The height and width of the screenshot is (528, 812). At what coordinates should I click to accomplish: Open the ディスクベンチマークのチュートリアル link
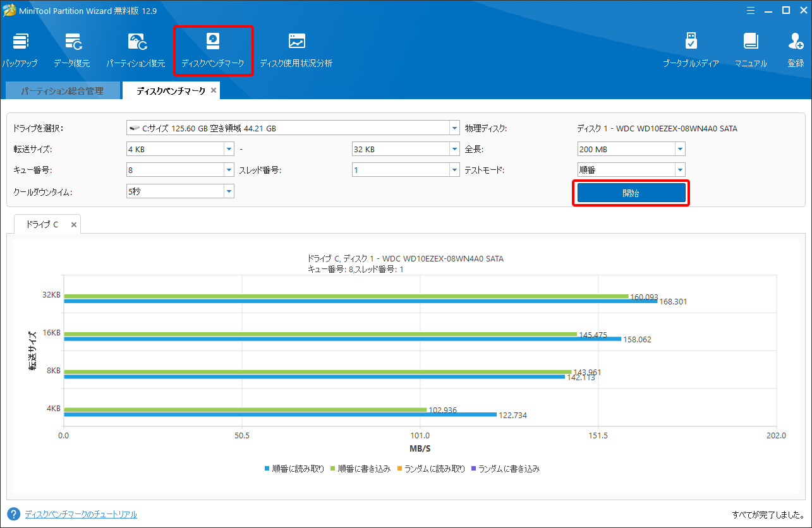pyautogui.click(x=81, y=514)
